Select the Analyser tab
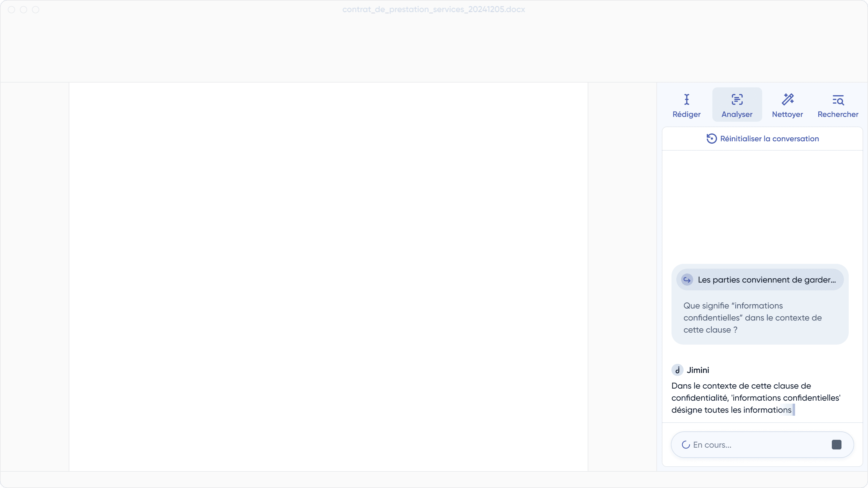 coord(737,105)
